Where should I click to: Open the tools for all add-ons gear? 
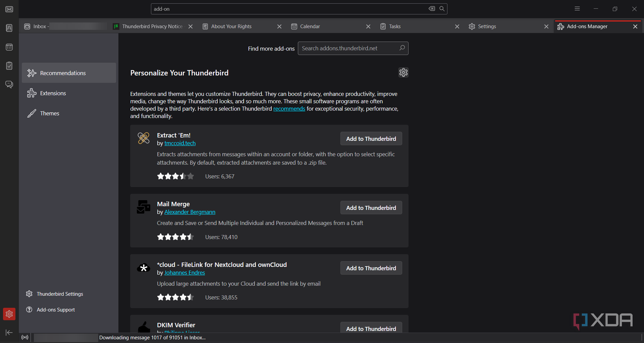click(403, 72)
